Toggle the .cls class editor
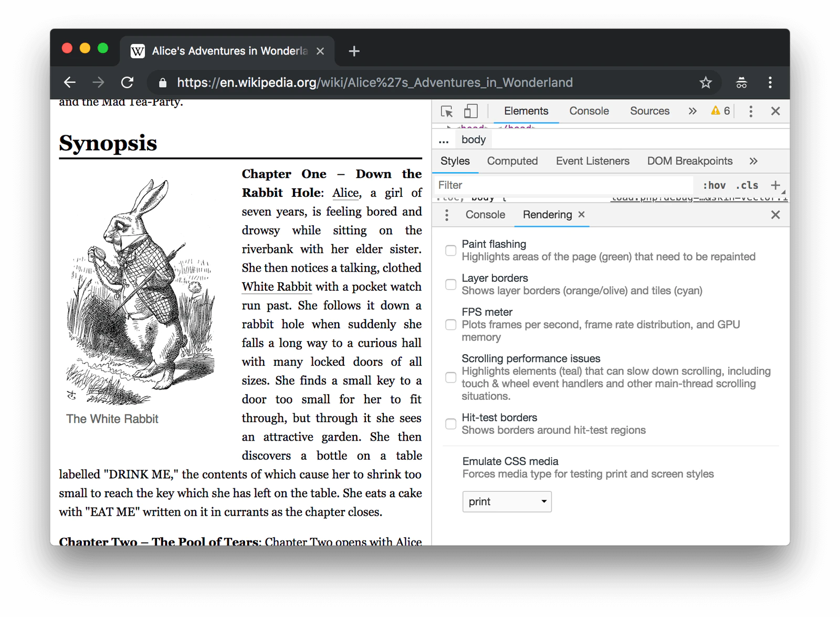Image resolution: width=840 pixels, height=617 pixels. click(x=747, y=185)
